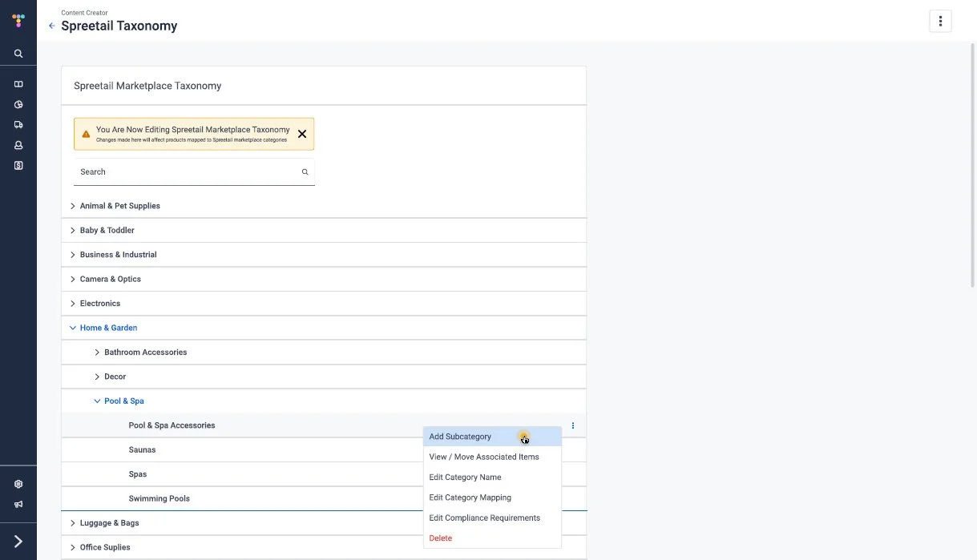The image size is (977, 560).
Task: Open the user account icon in the sidebar
Action: pos(18,145)
